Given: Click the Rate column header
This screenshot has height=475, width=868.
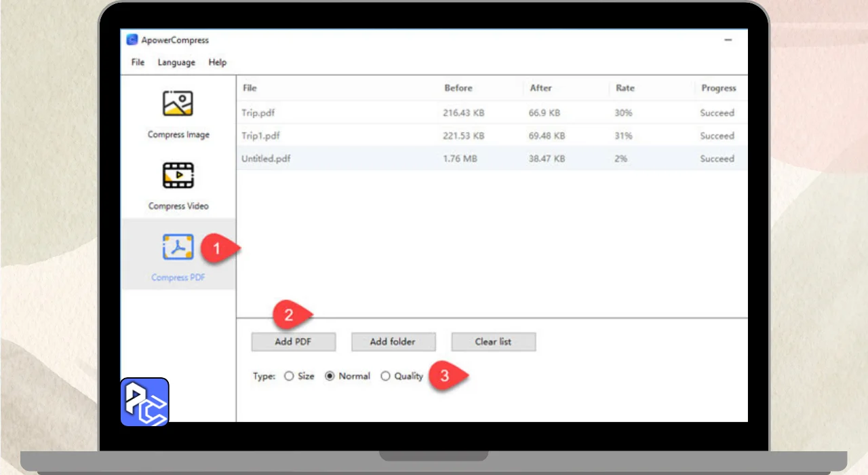Looking at the screenshot, I should point(625,88).
